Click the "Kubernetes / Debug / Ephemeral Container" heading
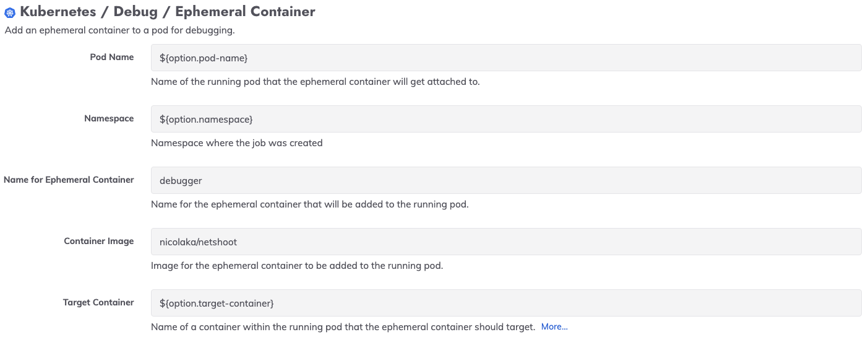The image size is (868, 337). [168, 12]
